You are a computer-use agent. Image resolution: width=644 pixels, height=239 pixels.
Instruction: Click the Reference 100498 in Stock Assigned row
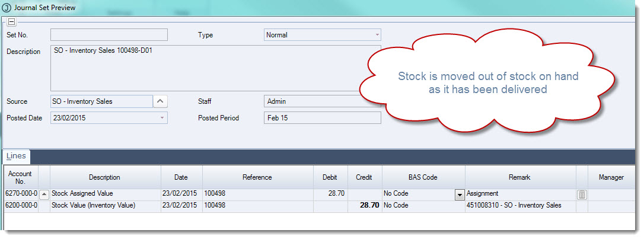[257, 193]
